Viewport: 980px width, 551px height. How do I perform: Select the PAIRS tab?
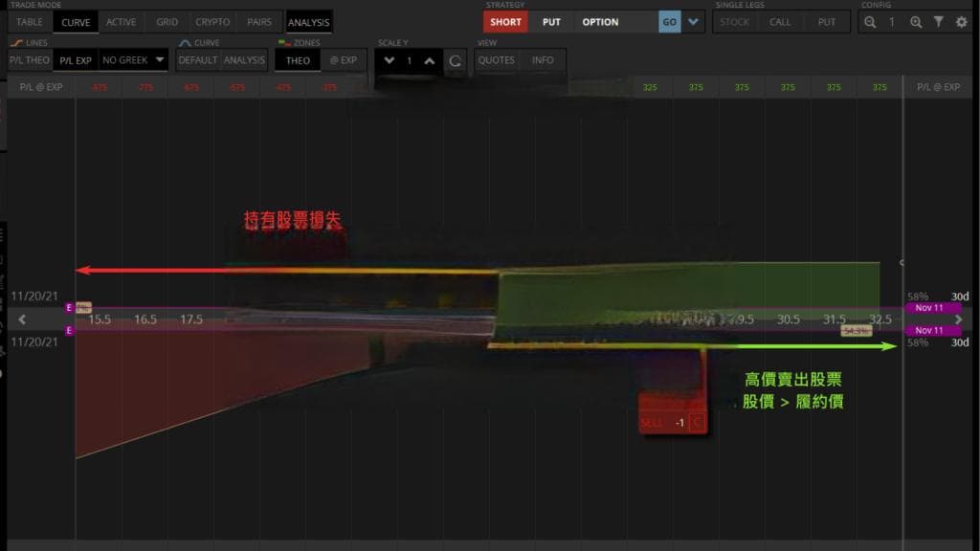(x=259, y=22)
